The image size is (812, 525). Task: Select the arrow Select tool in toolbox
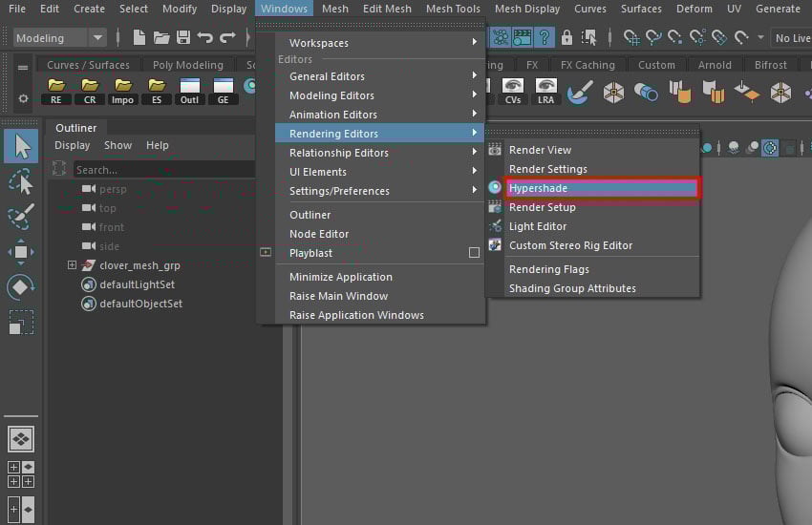21,146
